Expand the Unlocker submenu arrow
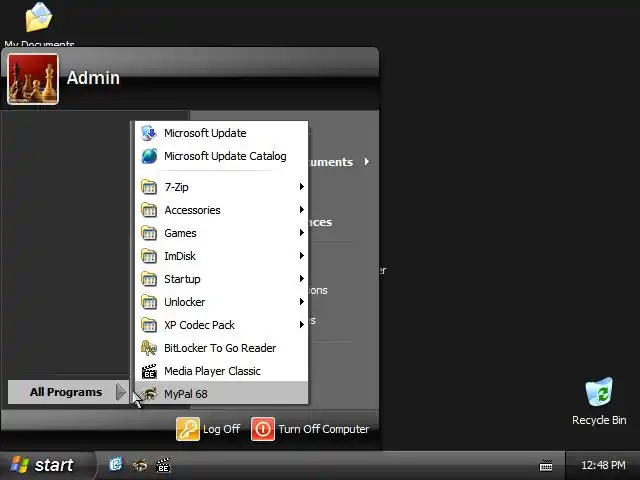The height and width of the screenshot is (480, 640). (x=302, y=302)
